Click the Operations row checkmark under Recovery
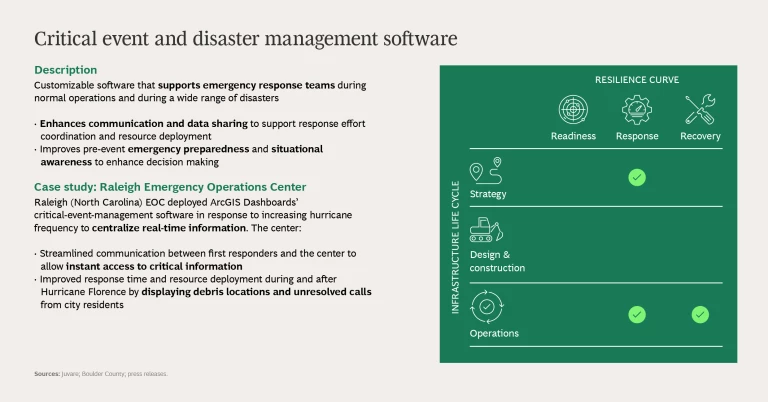This screenshot has height=402, width=768. click(x=700, y=314)
